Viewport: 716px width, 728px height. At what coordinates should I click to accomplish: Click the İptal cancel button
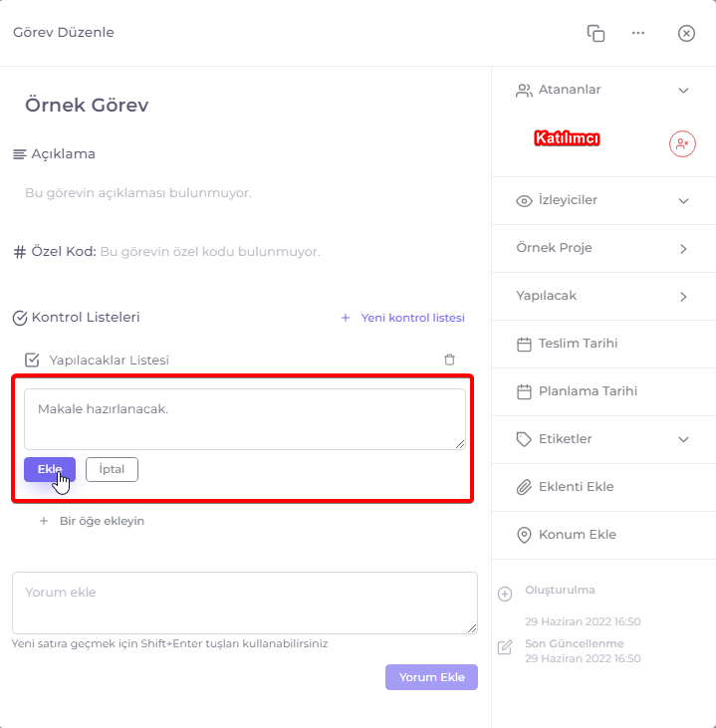coord(112,469)
